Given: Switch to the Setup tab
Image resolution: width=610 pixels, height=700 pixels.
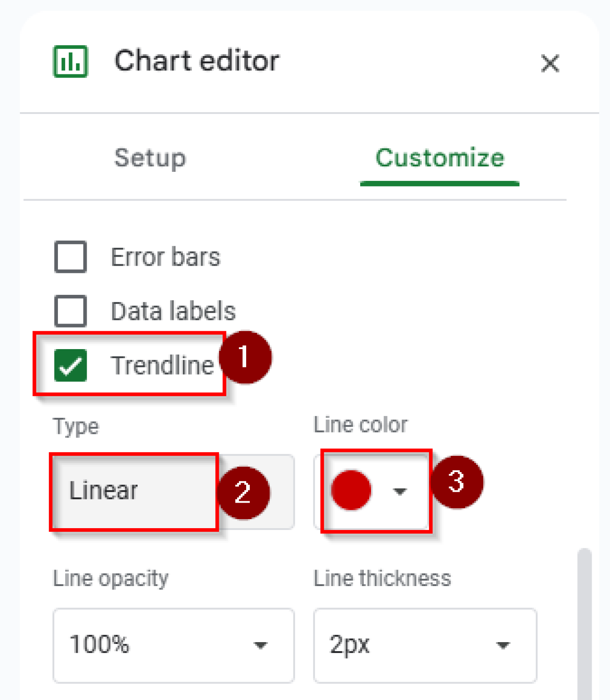Looking at the screenshot, I should tap(150, 158).
